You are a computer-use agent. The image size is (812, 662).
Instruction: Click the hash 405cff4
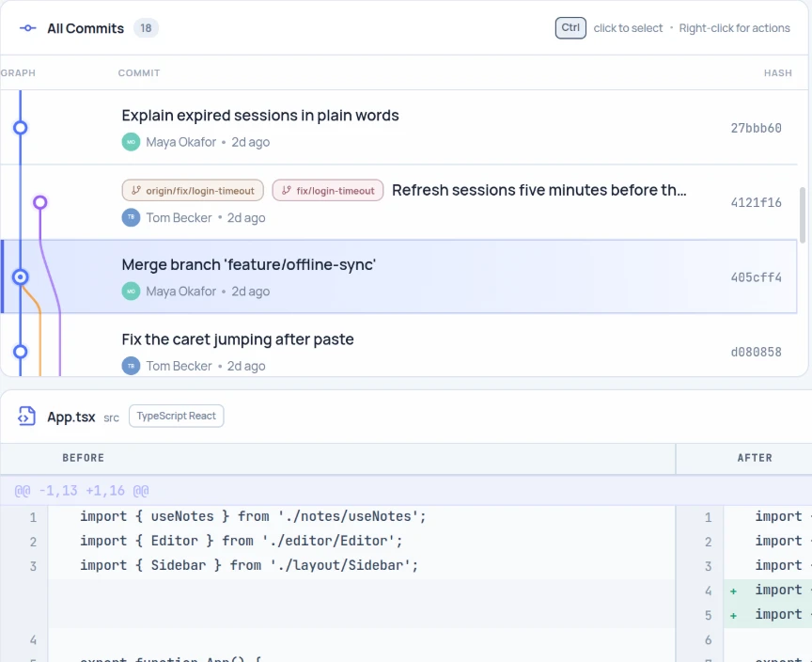point(756,277)
